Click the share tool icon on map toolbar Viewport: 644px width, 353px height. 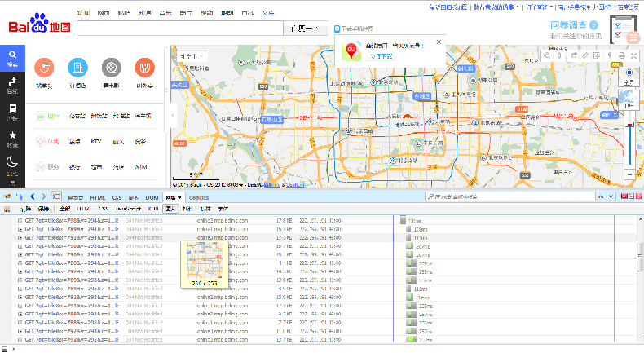click(574, 55)
